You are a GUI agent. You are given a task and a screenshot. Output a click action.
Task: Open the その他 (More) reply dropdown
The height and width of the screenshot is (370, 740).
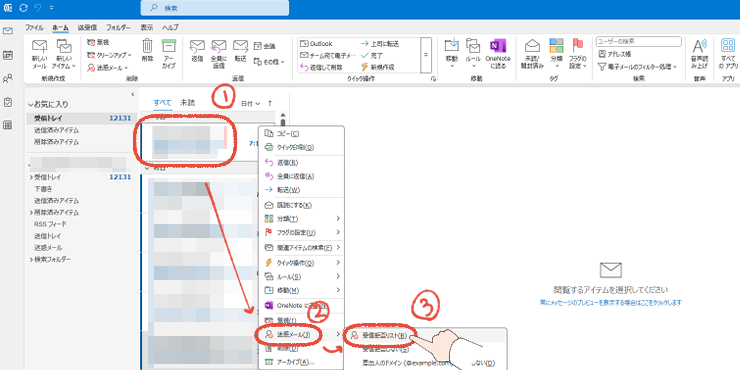coord(269,62)
